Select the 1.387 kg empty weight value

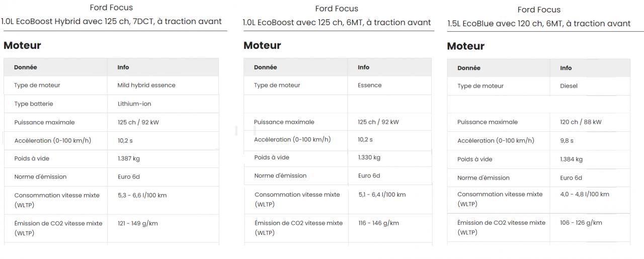[x=129, y=158]
